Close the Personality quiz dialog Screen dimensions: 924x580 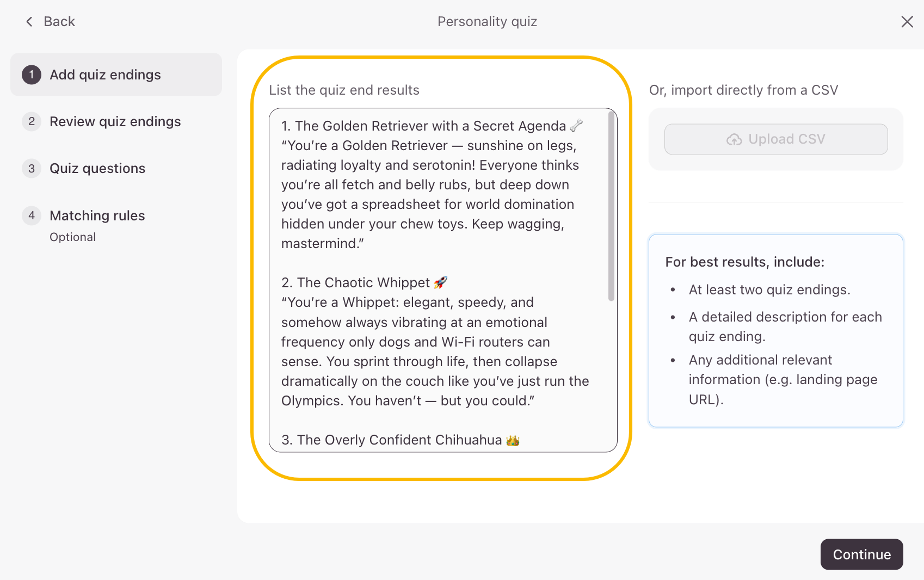tap(907, 22)
